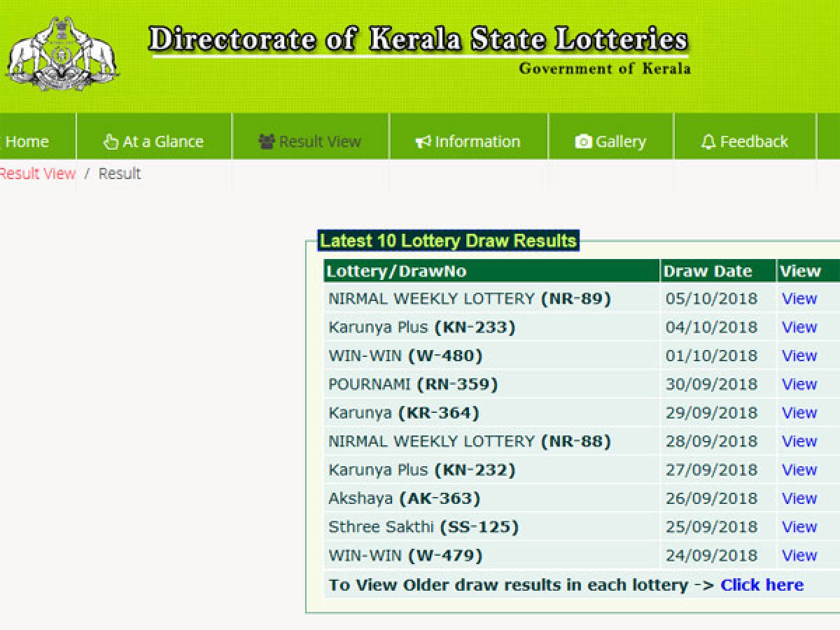Click the hand icon beside At a Glance

[111, 142]
